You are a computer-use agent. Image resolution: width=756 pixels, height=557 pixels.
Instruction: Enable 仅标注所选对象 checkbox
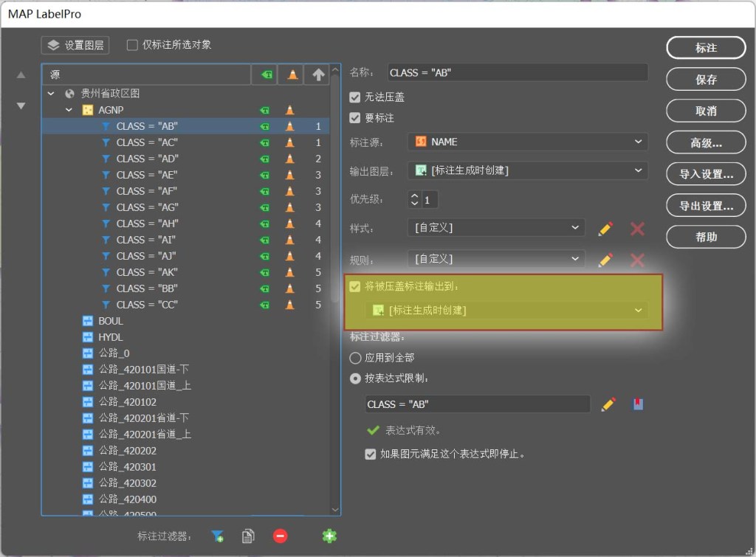point(133,45)
